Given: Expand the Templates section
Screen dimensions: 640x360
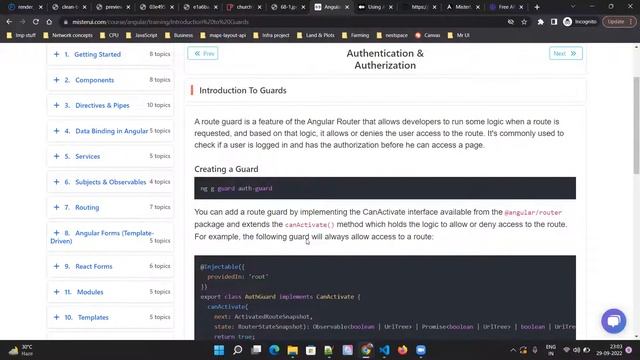Looking at the screenshot, I should (x=110, y=317).
